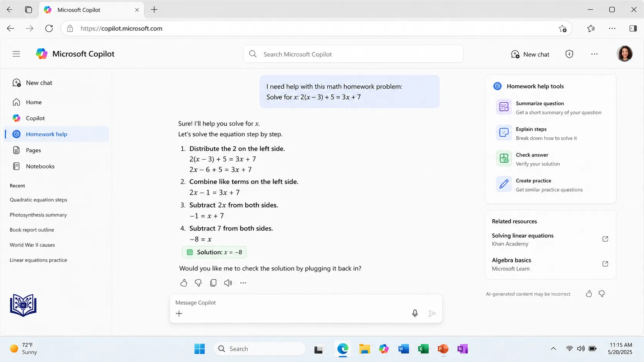The image size is (644, 362).
Task: Expand the system tray hidden icons chevron
Action: pos(553,349)
